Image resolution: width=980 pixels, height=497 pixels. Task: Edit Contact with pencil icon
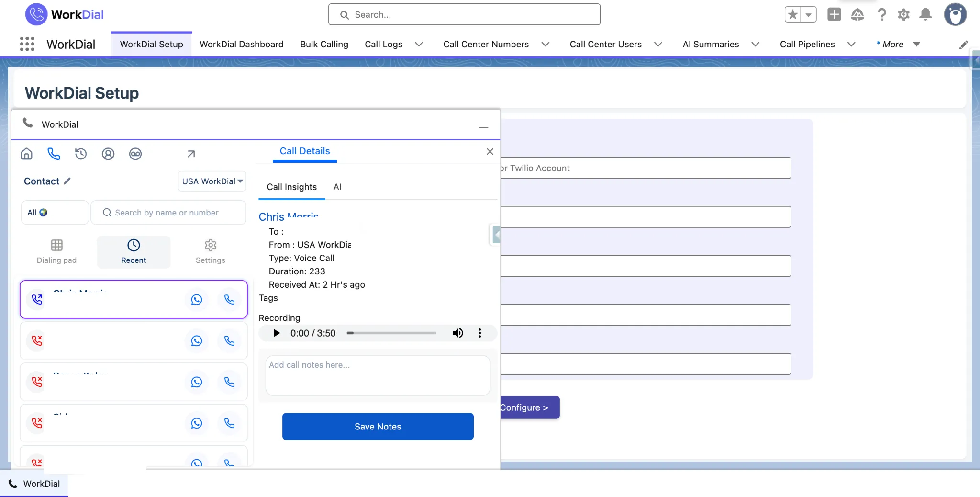pyautogui.click(x=67, y=181)
